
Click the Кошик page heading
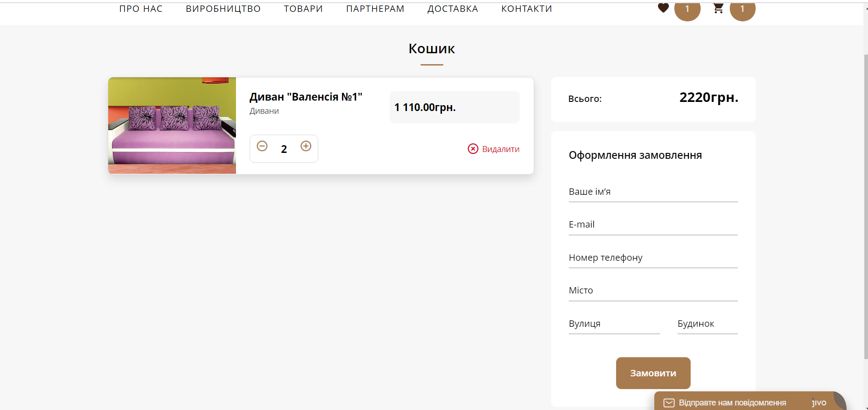431,49
